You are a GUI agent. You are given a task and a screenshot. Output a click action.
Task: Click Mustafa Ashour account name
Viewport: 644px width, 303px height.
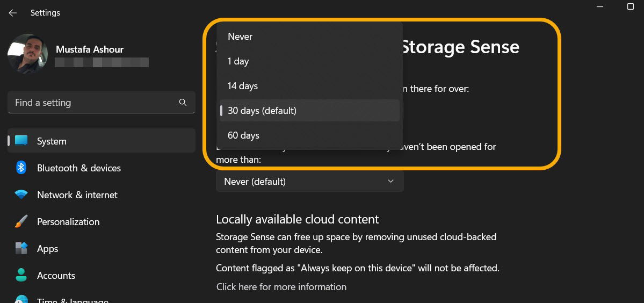90,49
